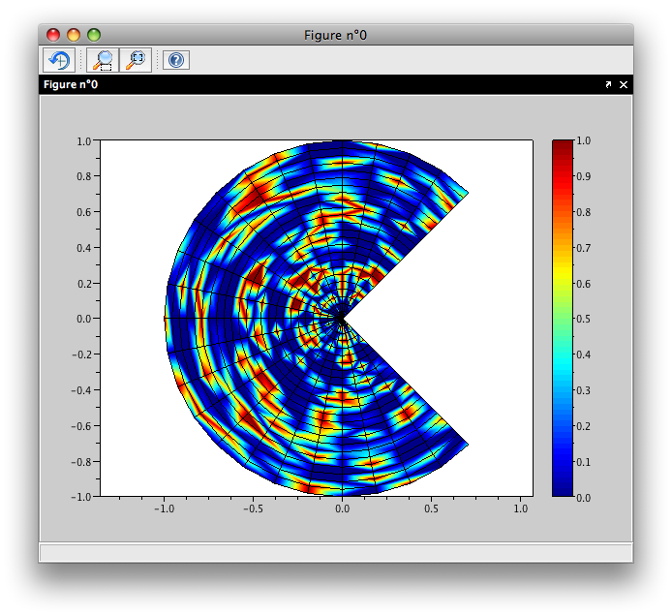
Task: Pick the dark red top of colorbar
Action: click(x=563, y=145)
